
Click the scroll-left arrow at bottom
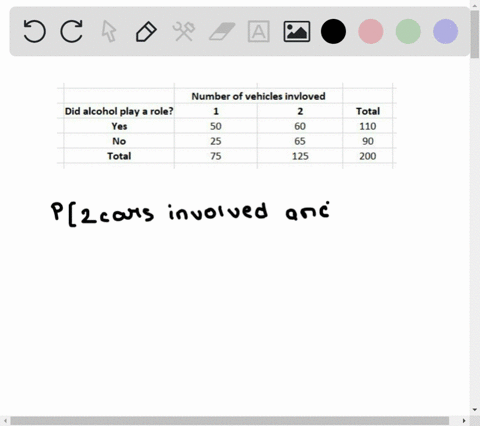pyautogui.click(x=5, y=421)
